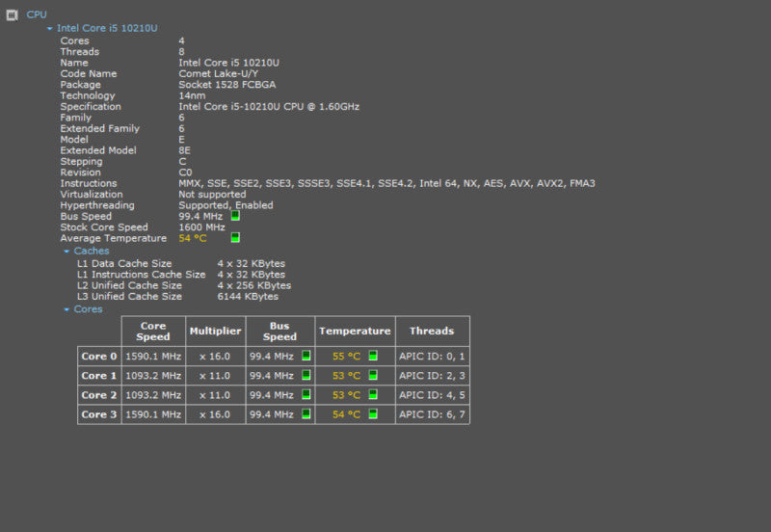Viewport: 771px width, 532px height.
Task: Open Core 0 bus speed graph icon
Action: [306, 356]
